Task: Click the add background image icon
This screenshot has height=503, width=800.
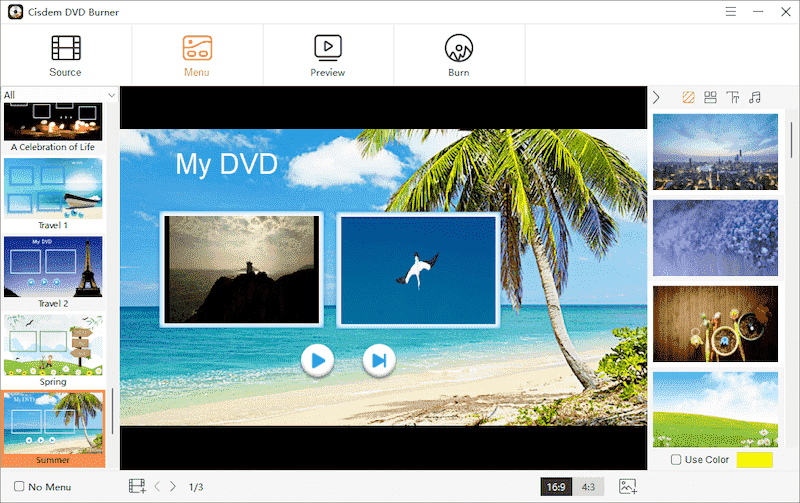Action: 628,487
